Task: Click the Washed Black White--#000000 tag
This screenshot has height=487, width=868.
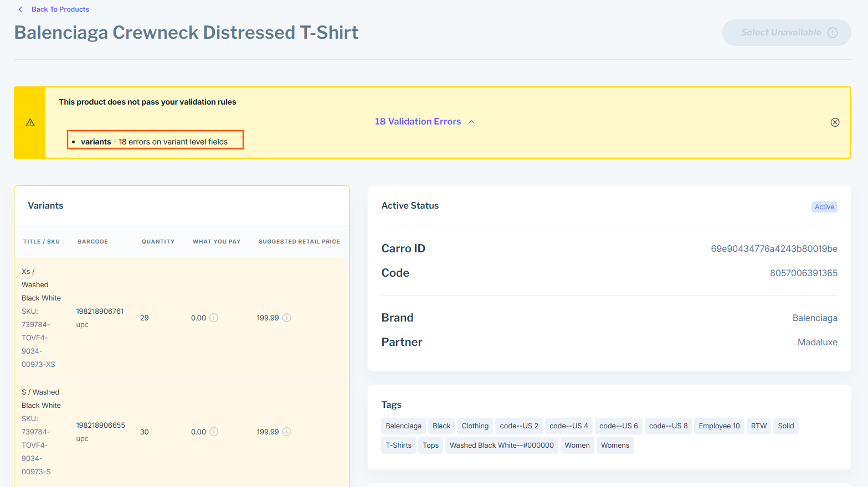Action: click(501, 445)
